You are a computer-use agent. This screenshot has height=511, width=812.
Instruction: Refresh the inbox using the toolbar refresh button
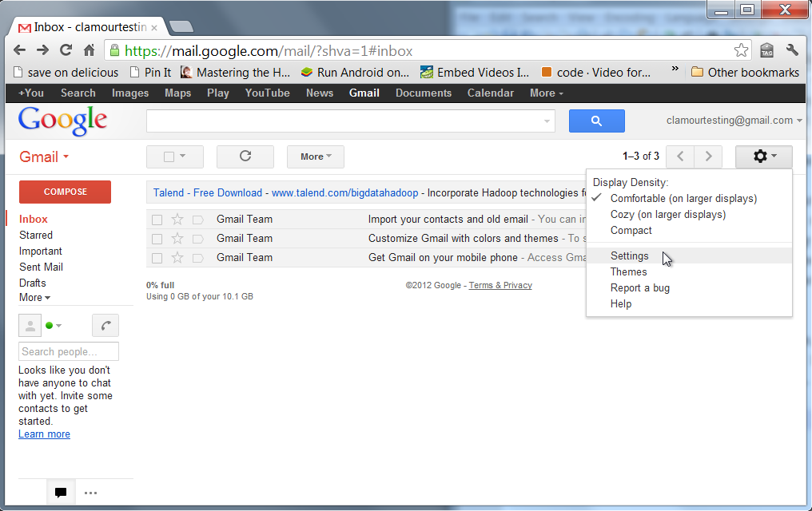245,156
